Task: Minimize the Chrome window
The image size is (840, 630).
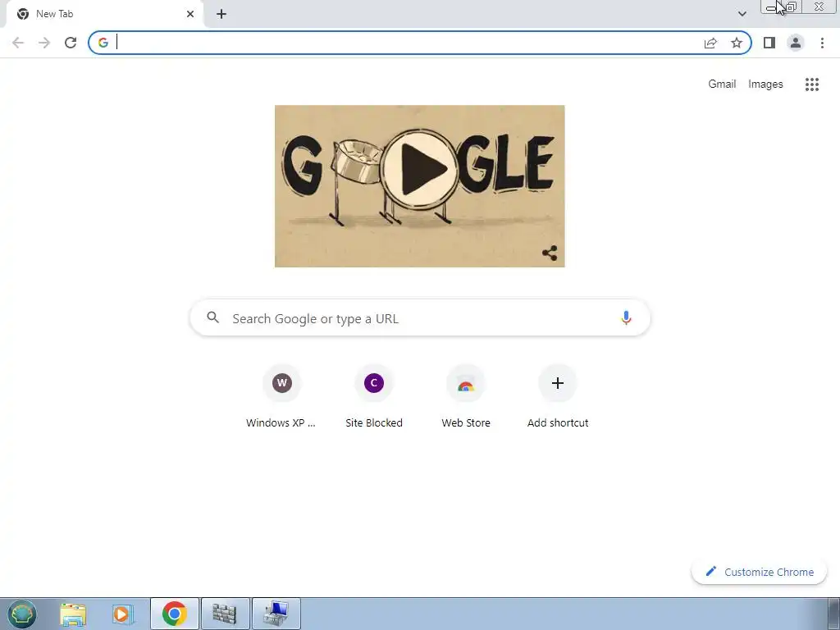Action: 771,7
